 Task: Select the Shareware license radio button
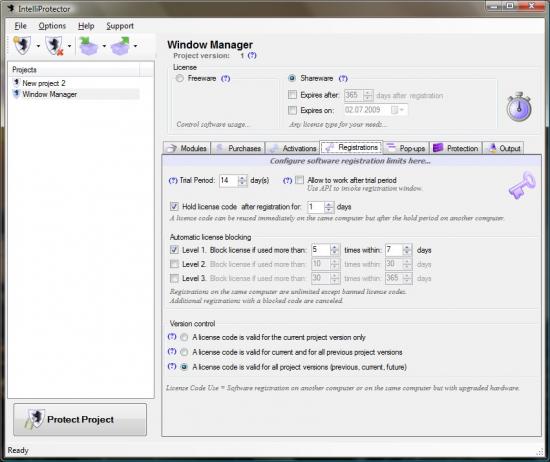[292, 78]
